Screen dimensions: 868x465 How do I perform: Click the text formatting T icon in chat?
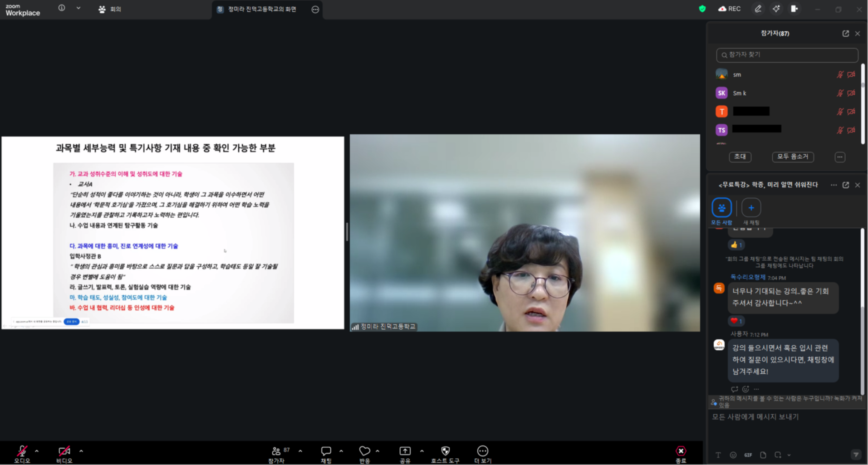pyautogui.click(x=718, y=455)
